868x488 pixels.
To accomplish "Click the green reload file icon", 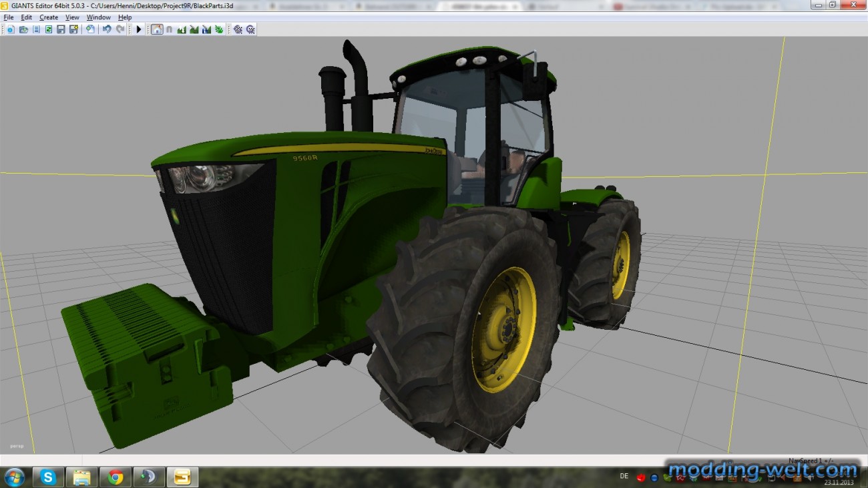I will pos(49,29).
